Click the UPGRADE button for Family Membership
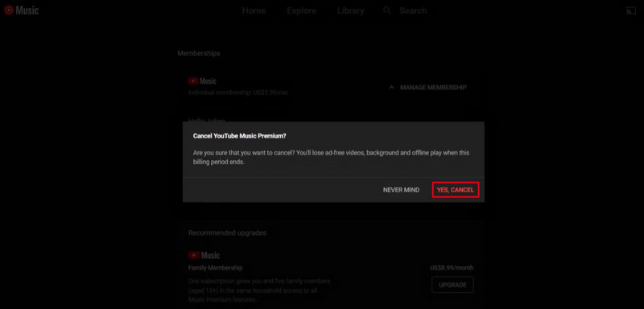644x309 pixels. pos(452,285)
